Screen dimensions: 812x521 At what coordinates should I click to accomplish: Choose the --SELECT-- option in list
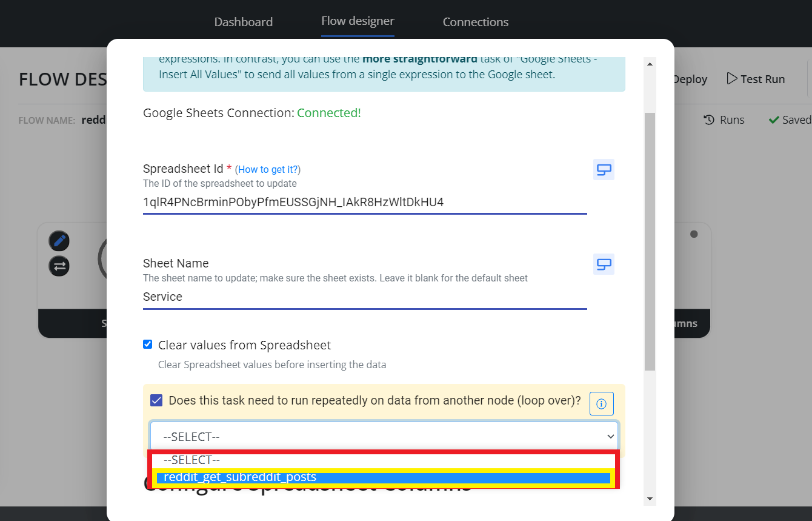[x=383, y=460]
